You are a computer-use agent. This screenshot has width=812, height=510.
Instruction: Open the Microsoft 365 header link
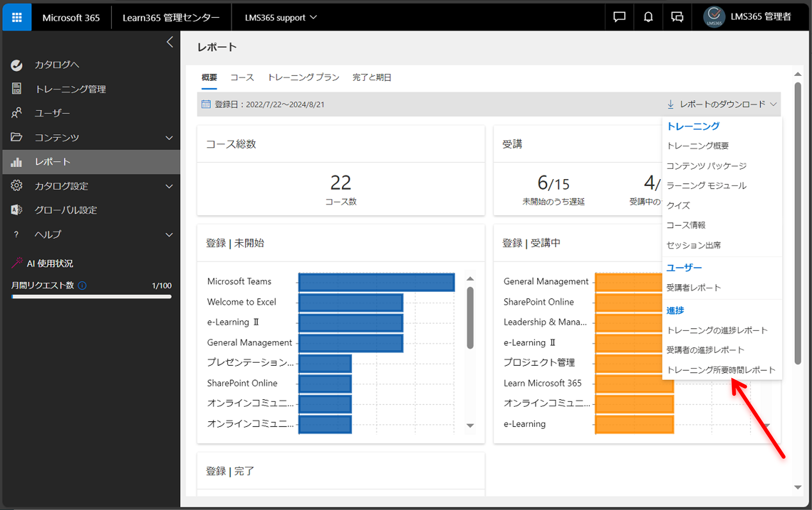(x=71, y=17)
